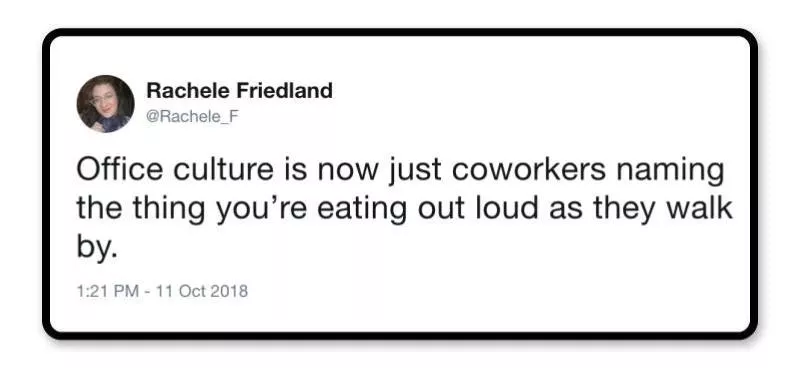This screenshot has width=800, height=368.
Task: Click the word "coworkers" in the tweet
Action: pyautogui.click(x=530, y=170)
